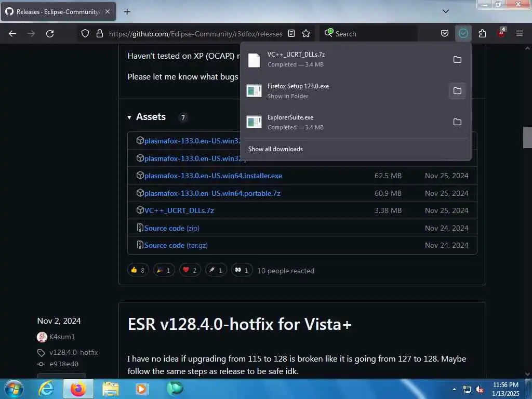Image resolution: width=532 pixels, height=399 pixels.
Task: Click the green globe taskbar icon
Action: pos(175,388)
